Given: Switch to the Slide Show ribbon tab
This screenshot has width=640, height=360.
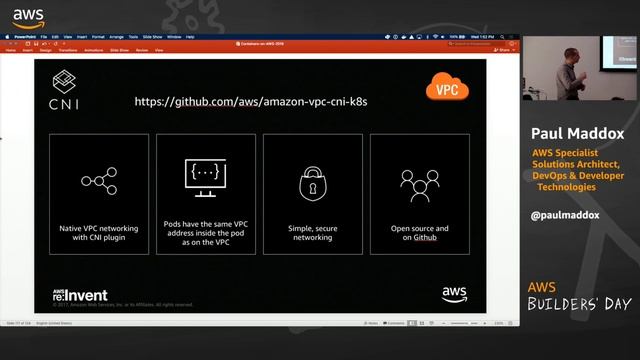Looking at the screenshot, I should 120,50.
